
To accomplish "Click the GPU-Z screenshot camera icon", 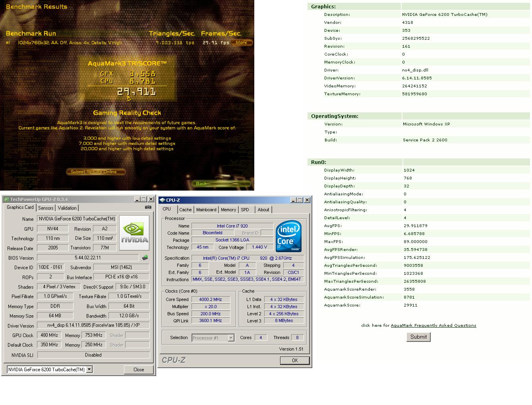I will [148, 207].
